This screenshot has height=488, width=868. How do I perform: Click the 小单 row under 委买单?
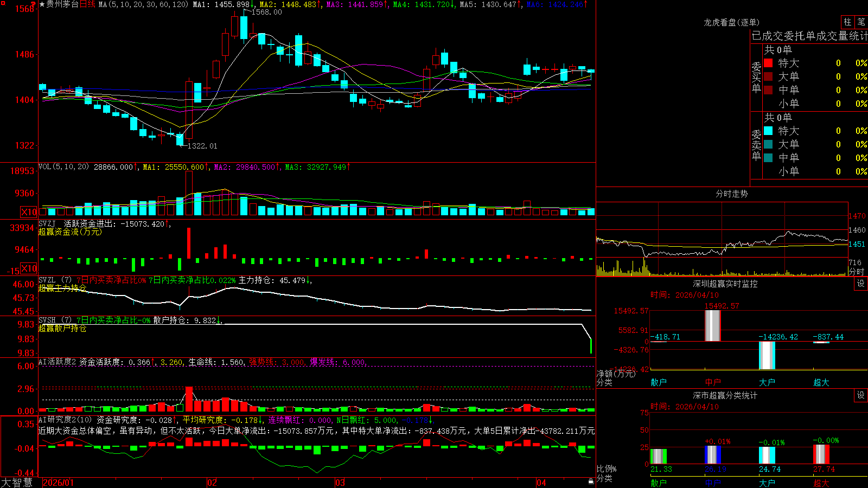pos(815,104)
